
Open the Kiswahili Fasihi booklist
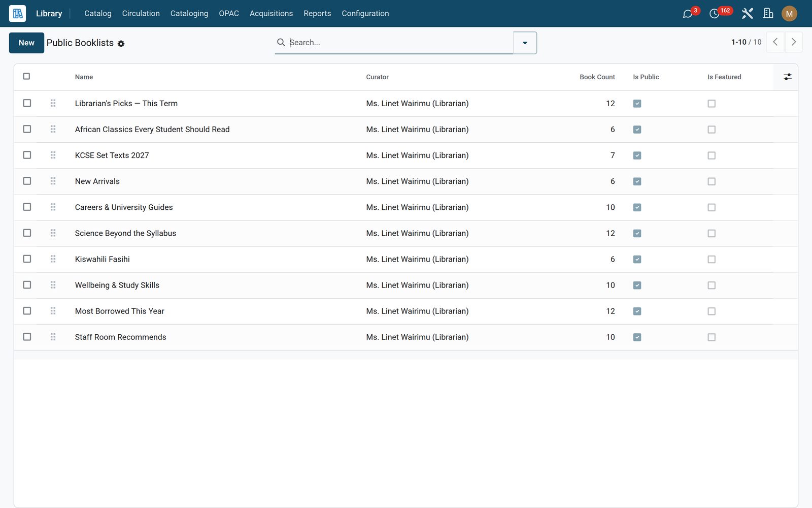pyautogui.click(x=103, y=259)
